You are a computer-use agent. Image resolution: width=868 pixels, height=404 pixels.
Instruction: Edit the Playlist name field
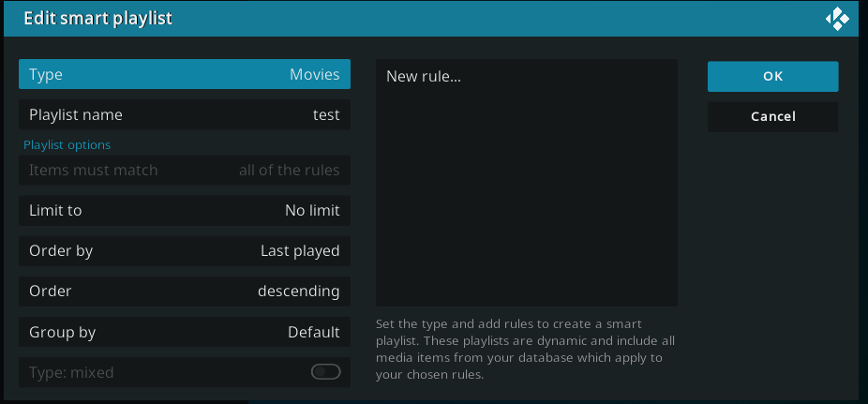(x=185, y=114)
